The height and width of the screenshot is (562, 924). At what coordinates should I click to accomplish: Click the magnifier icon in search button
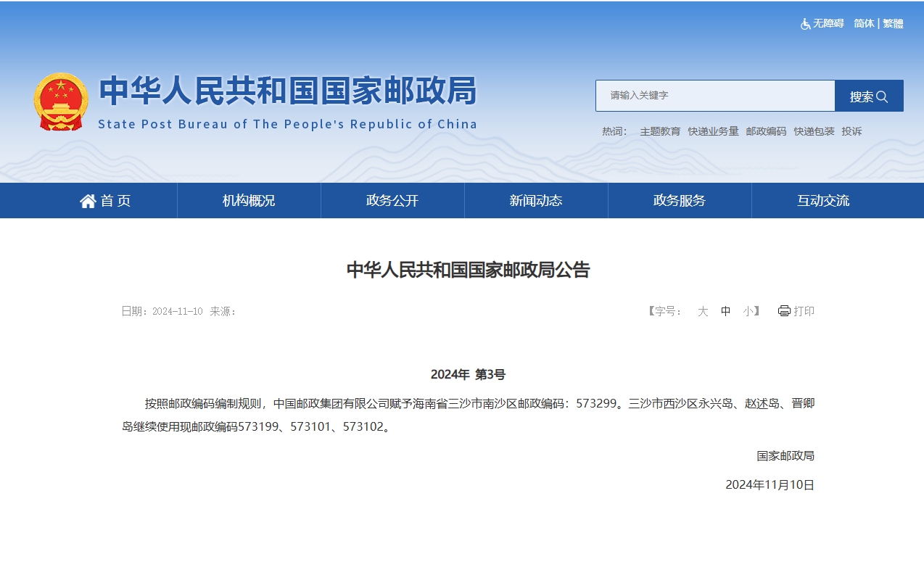[x=883, y=96]
